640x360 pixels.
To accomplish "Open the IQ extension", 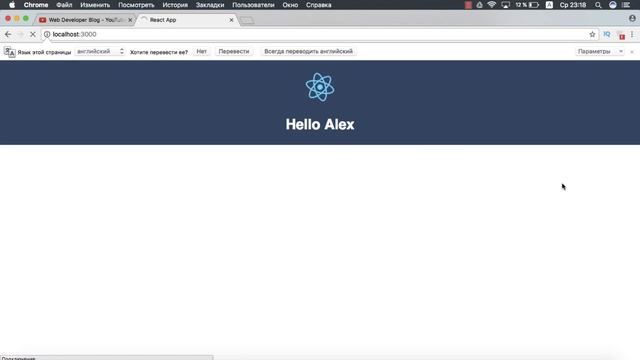I will click(607, 34).
